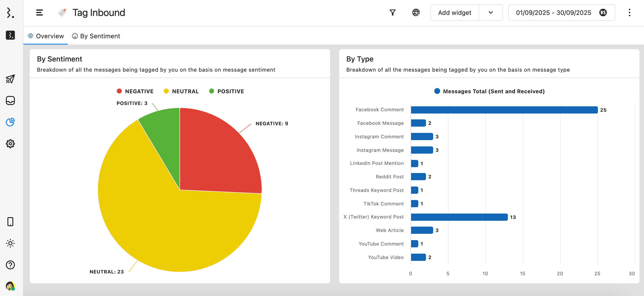Viewport: 644px width, 296px height.
Task: Click the globe timezone icon
Action: [x=416, y=13]
